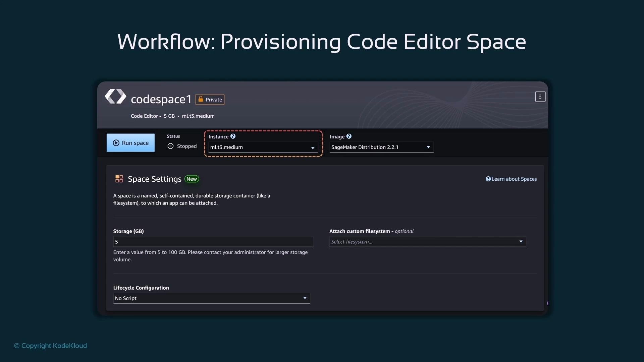Click the storage range hint text
Image resolution: width=644 pixels, height=362 pixels.
210,256
